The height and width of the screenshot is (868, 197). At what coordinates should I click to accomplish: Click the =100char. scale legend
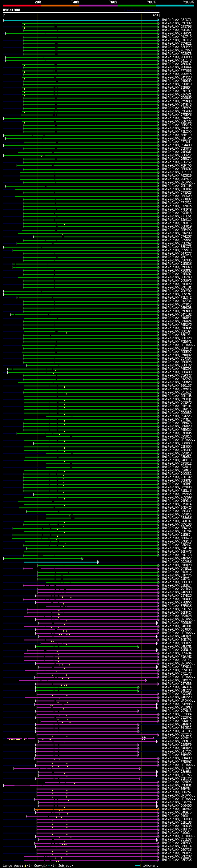pyautogui.click(x=147, y=866)
